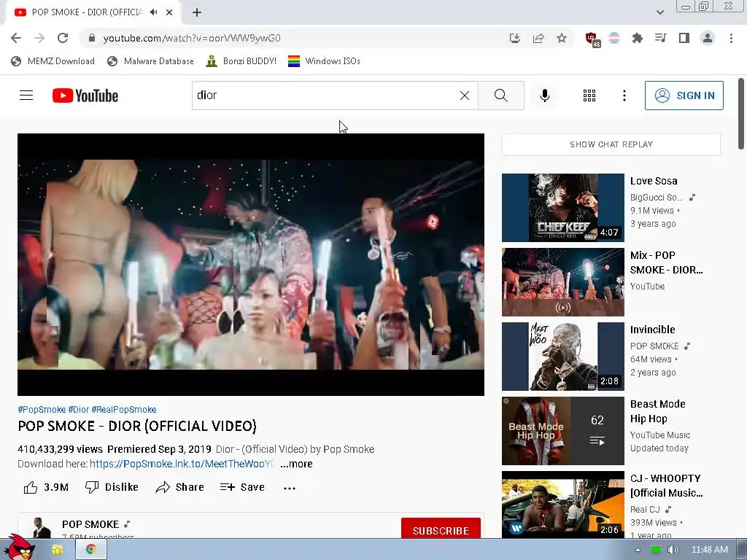Close the POP SMOKE tab

(169, 12)
